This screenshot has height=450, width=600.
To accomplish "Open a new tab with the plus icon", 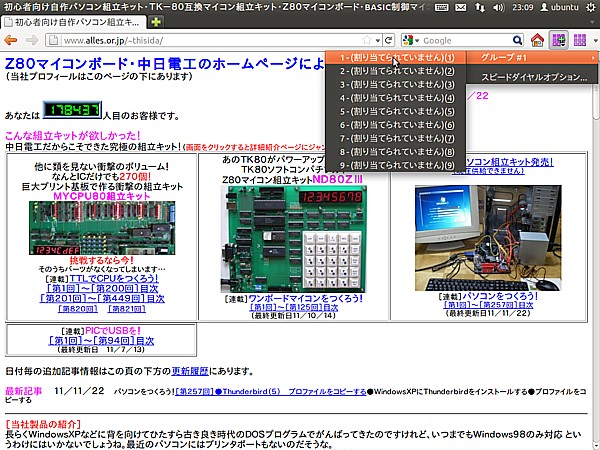I will 157,21.
